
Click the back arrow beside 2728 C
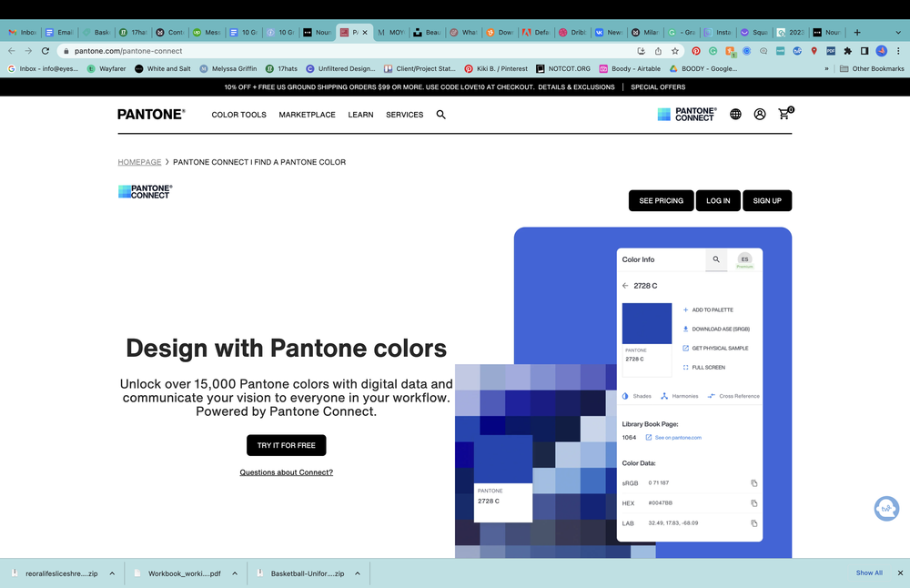click(x=625, y=286)
